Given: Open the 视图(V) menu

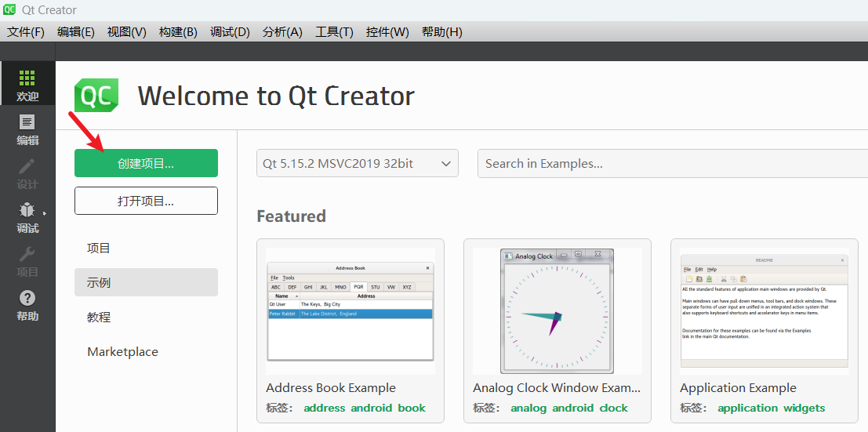Looking at the screenshot, I should click(127, 32).
